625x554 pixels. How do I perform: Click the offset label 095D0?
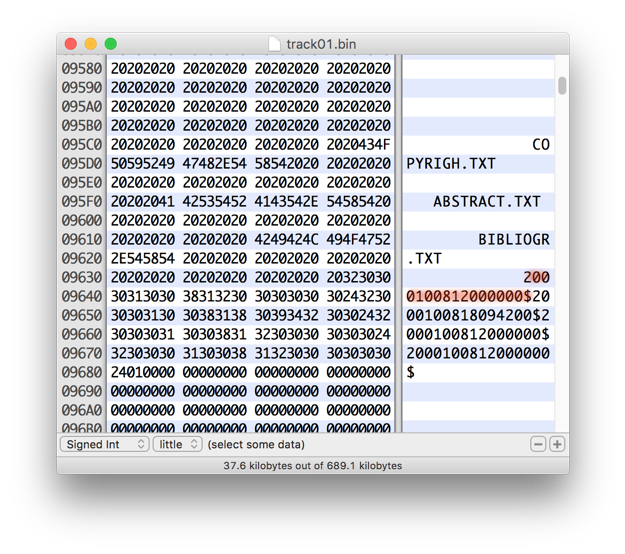(82, 163)
